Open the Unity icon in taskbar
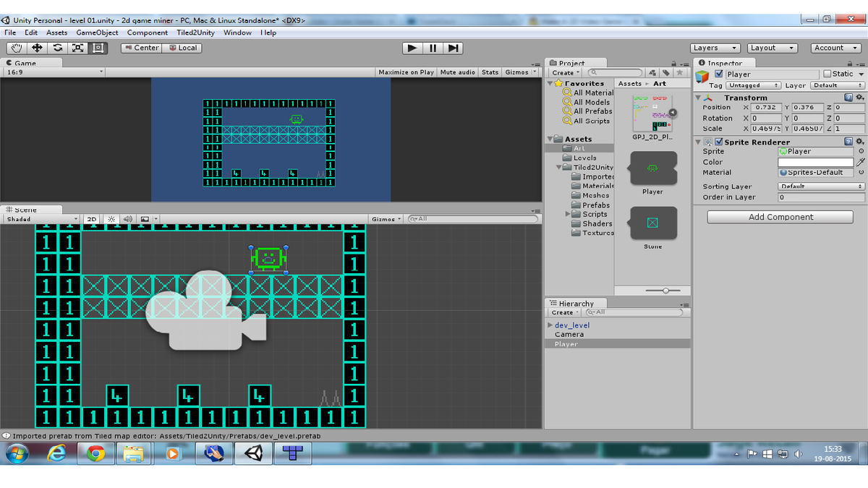 click(x=254, y=453)
